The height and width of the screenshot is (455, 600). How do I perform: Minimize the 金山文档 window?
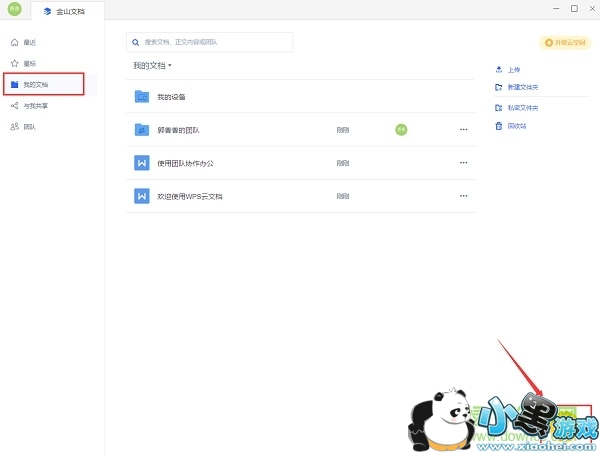[x=556, y=8]
